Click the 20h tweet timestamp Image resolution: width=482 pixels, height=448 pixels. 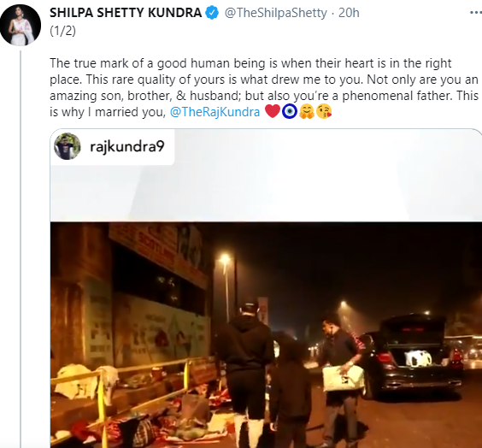pos(349,13)
